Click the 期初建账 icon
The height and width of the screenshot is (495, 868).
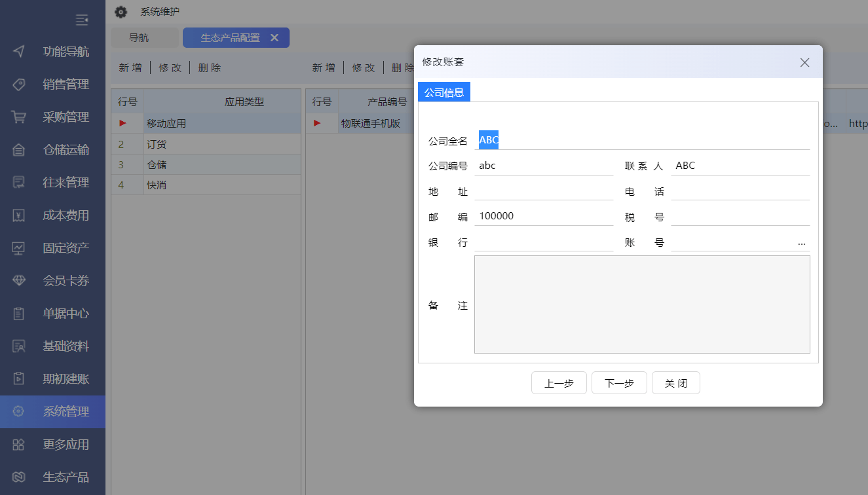pos(19,379)
